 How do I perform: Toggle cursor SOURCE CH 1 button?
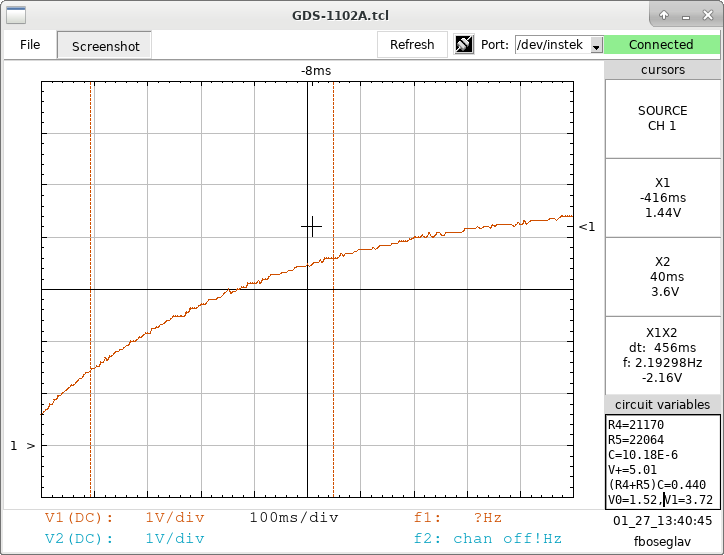662,118
